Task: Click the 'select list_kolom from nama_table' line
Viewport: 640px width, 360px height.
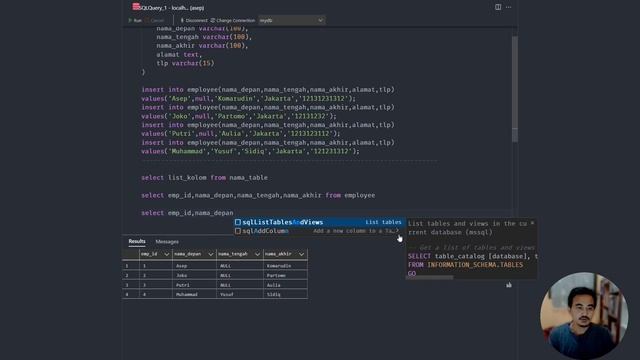Action: pos(204,178)
